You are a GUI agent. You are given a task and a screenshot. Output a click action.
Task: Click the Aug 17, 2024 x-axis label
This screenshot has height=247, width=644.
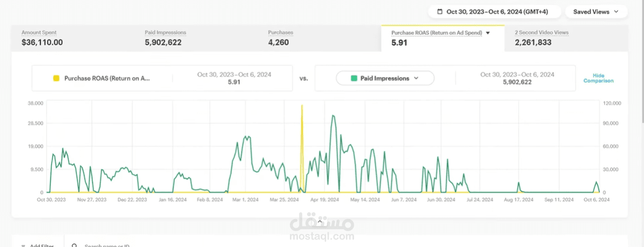tap(519, 200)
